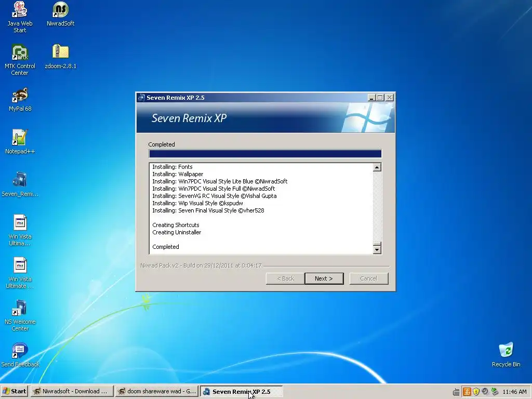
Task: Click scroll up arrow in install log
Action: pyautogui.click(x=377, y=167)
